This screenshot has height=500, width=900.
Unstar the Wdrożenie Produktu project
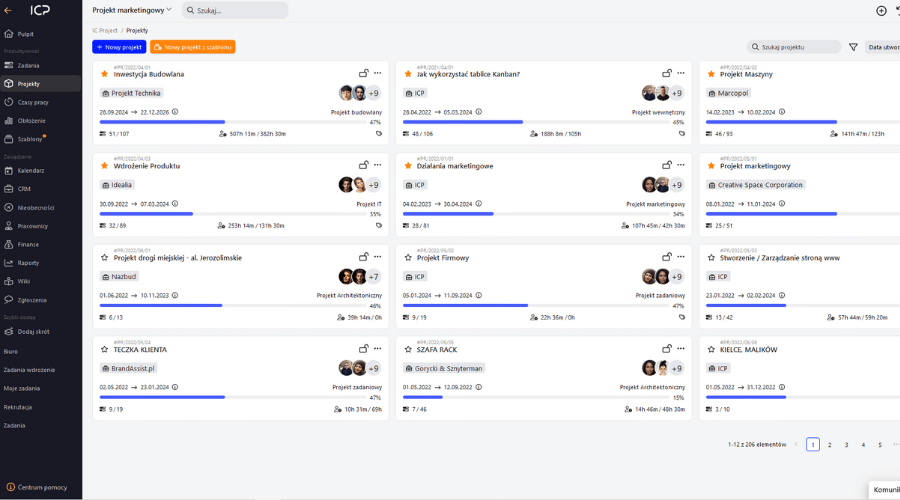point(104,166)
